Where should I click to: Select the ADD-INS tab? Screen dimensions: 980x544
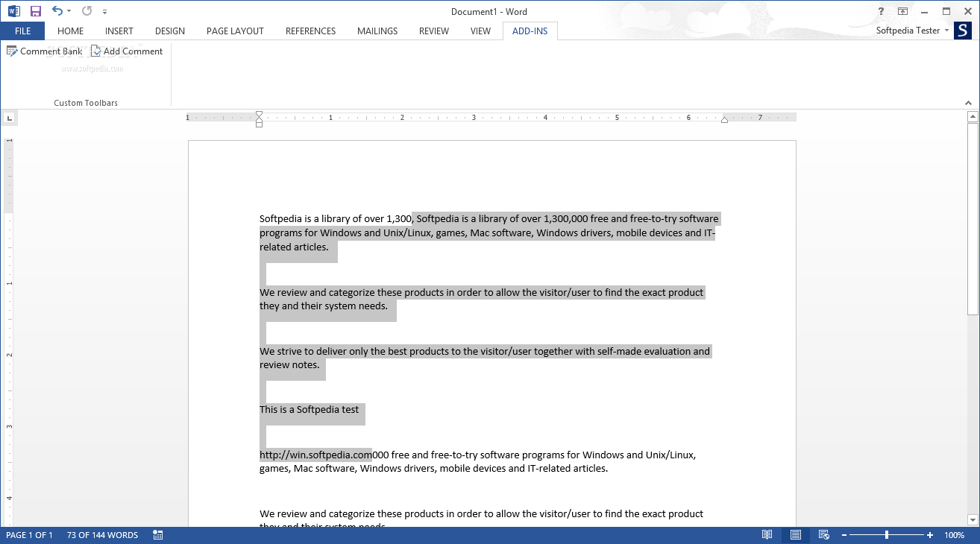tap(530, 31)
